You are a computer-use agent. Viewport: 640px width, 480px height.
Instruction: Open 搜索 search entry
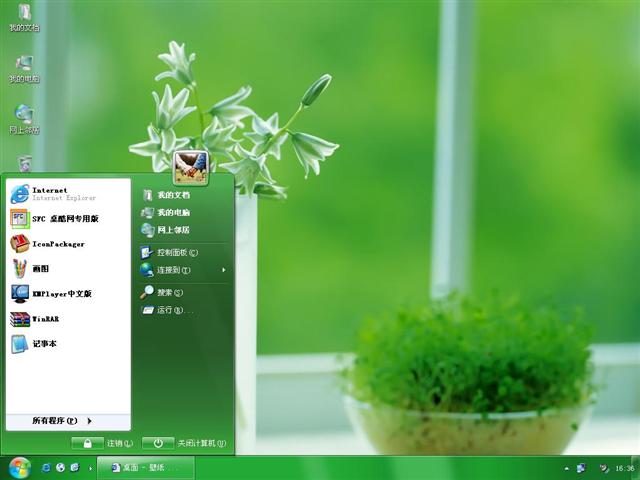click(183, 293)
